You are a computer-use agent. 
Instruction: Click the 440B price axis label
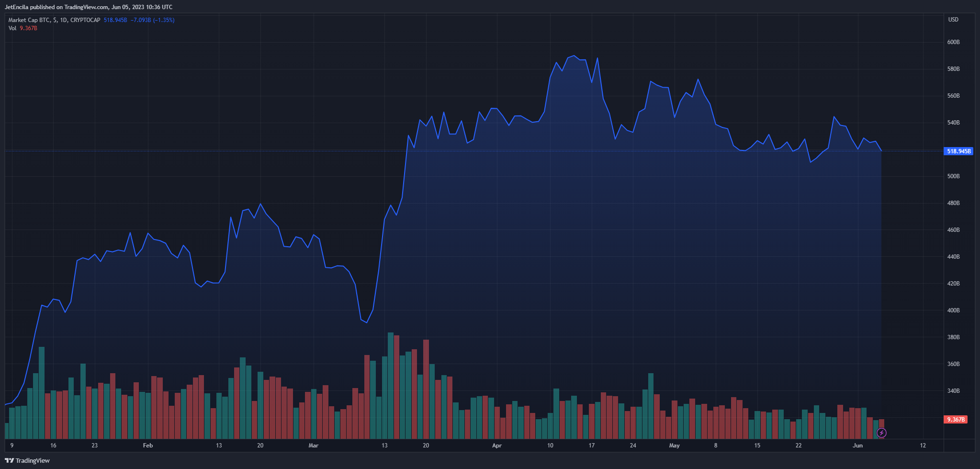(953, 257)
